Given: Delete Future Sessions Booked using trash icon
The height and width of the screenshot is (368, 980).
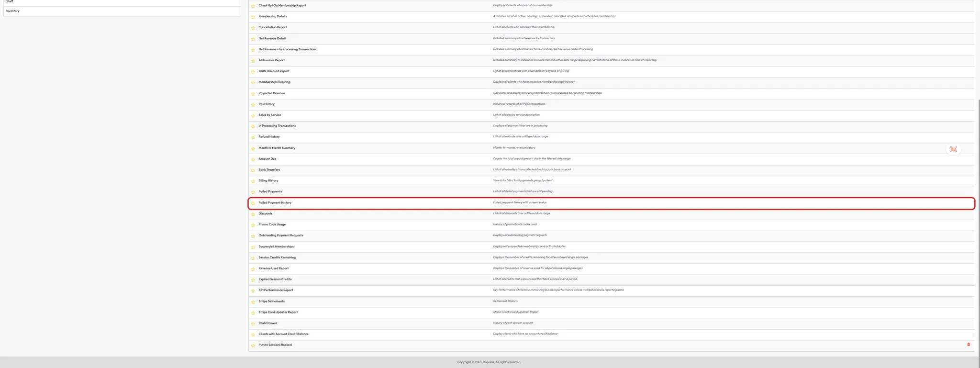Looking at the screenshot, I should [969, 345].
